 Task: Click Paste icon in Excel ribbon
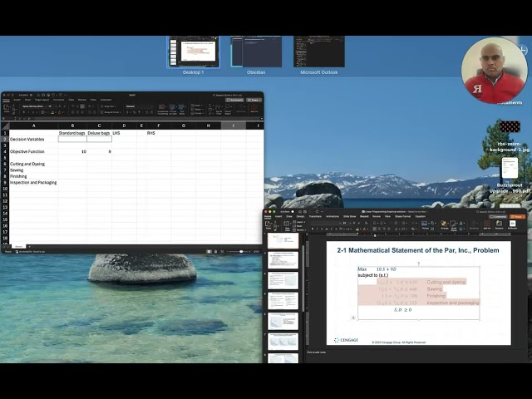[x=7, y=107]
